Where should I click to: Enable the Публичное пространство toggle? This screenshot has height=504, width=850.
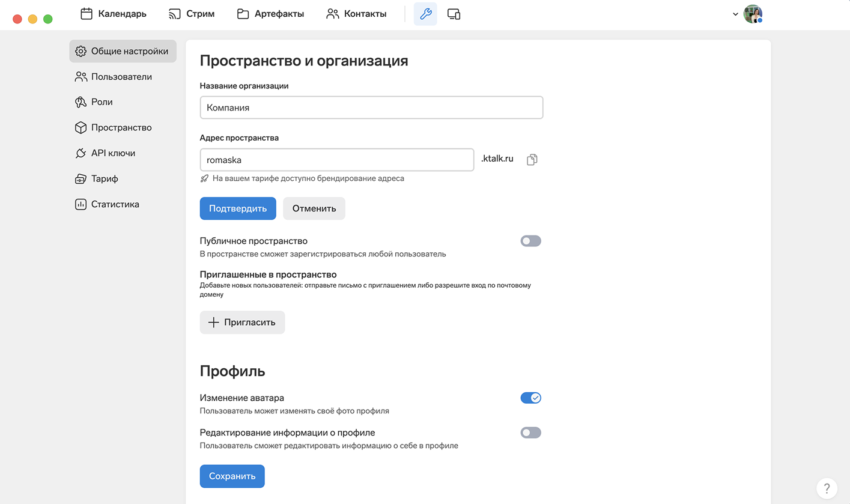pos(530,241)
